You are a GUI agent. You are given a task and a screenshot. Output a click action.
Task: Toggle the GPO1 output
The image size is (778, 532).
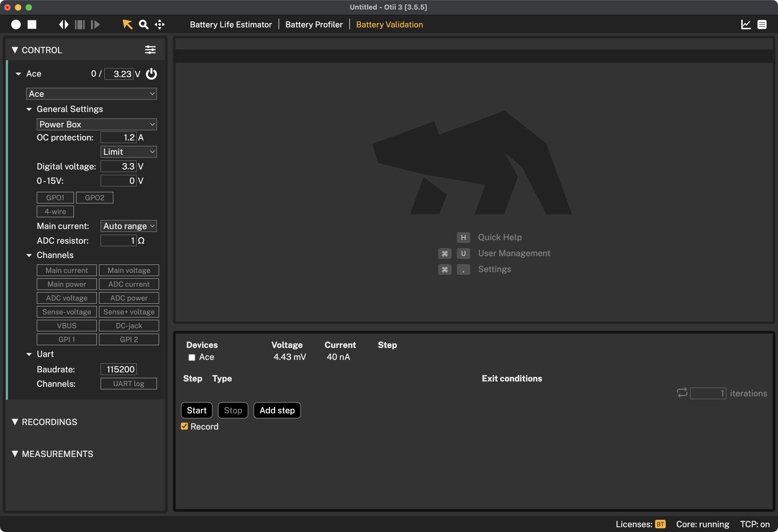click(x=55, y=197)
